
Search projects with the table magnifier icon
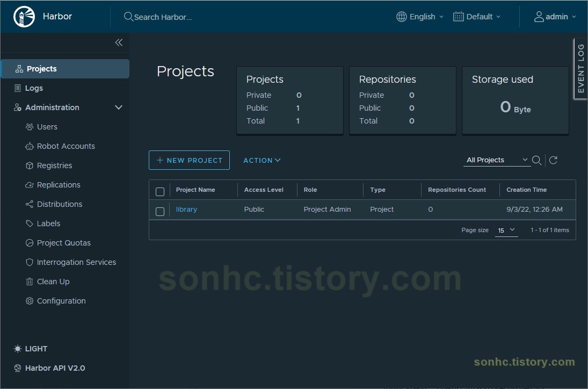coord(536,160)
